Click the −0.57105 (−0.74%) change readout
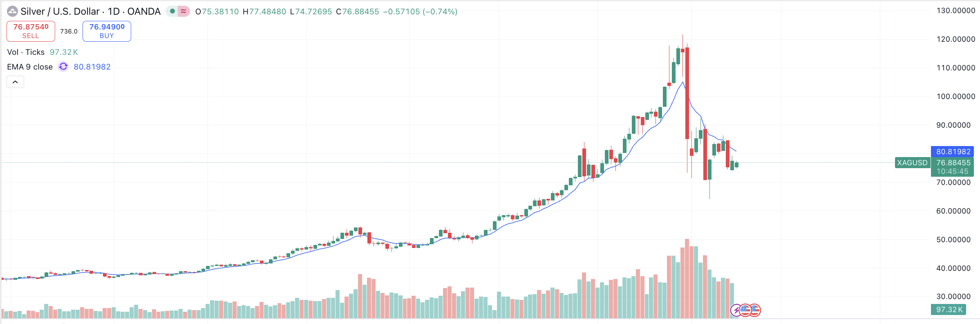980x324 pixels. 420,11
